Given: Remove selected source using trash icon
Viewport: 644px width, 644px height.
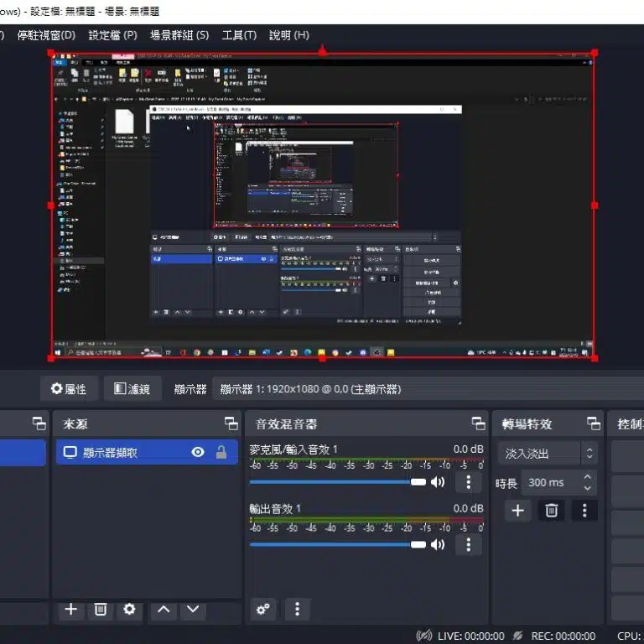Looking at the screenshot, I should [x=100, y=610].
